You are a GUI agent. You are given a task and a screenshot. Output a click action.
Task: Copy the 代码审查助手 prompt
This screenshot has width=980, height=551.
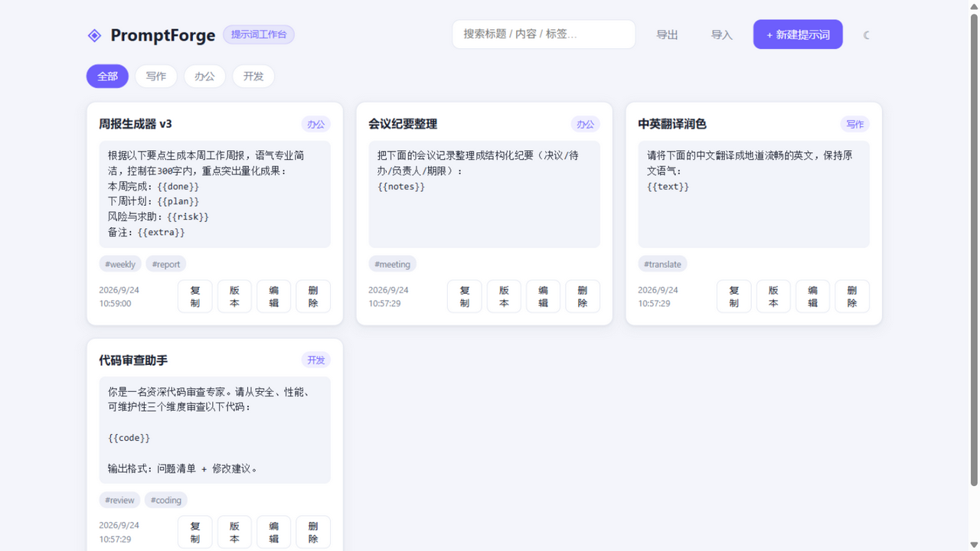(x=195, y=532)
